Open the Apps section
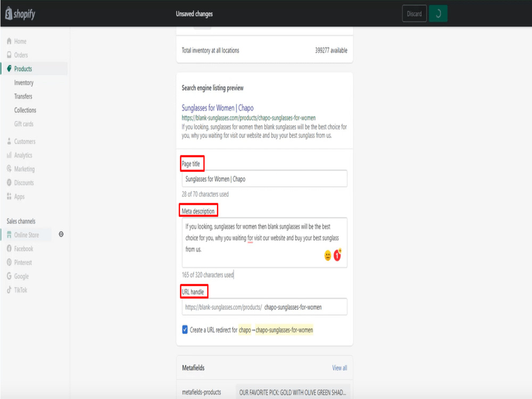 (x=19, y=196)
